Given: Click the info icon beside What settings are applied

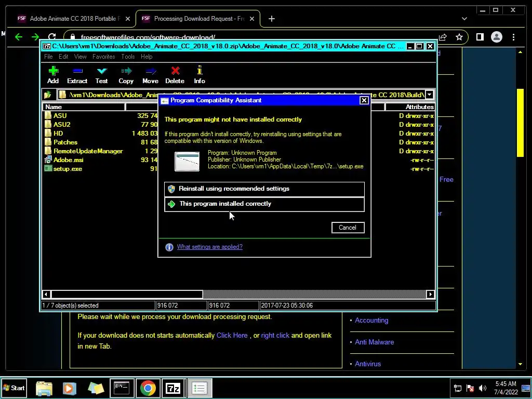Looking at the screenshot, I should (x=169, y=247).
